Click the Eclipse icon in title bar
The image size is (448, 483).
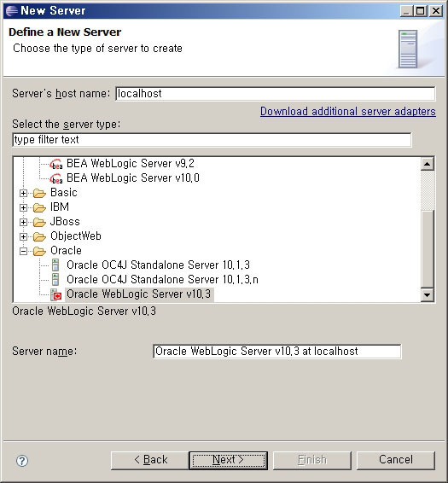[12, 11]
